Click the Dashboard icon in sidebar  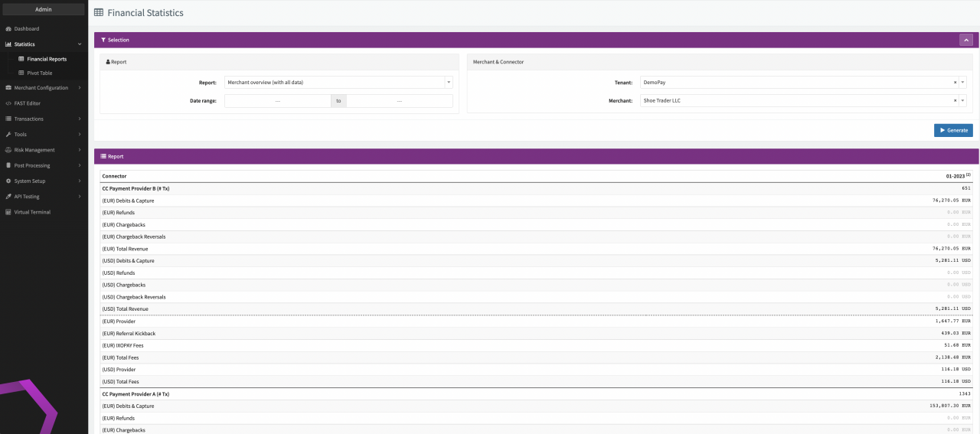pyautogui.click(x=8, y=29)
